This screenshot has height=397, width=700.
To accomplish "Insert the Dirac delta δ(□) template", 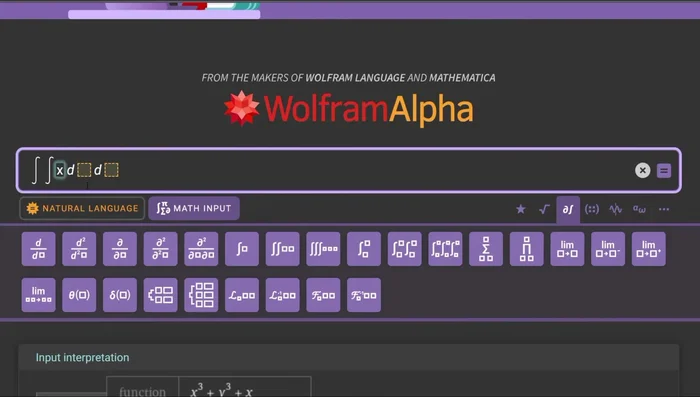I will point(120,295).
